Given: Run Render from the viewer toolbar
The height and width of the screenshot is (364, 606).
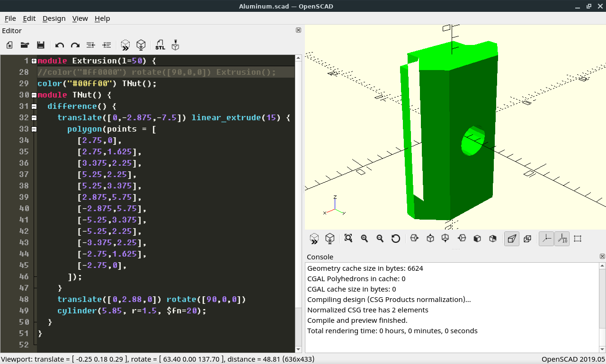Looking at the screenshot, I should [x=330, y=239].
